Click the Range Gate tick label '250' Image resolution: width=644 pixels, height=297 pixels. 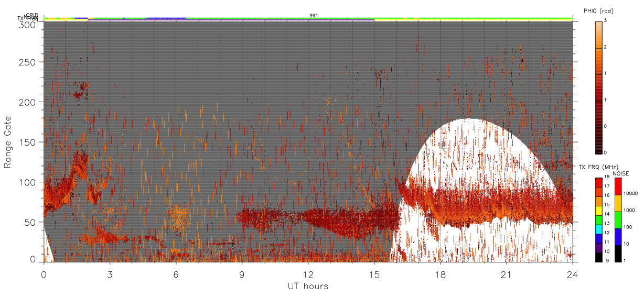click(x=28, y=62)
